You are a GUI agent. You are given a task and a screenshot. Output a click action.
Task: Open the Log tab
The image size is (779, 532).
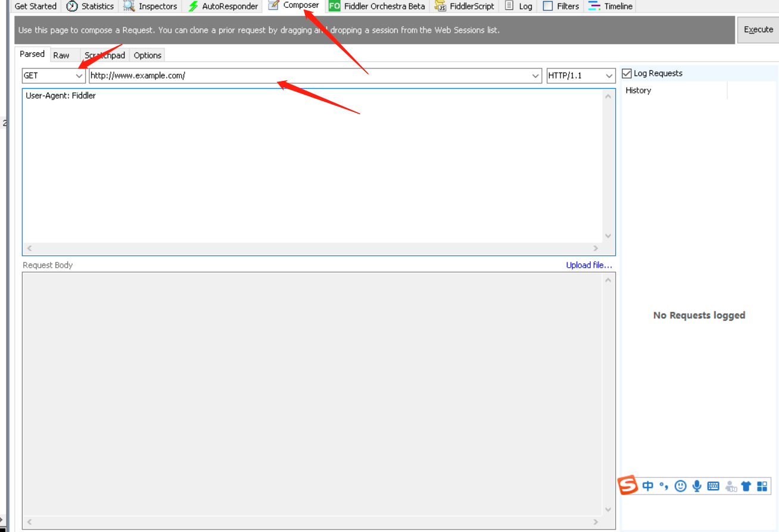(518, 6)
